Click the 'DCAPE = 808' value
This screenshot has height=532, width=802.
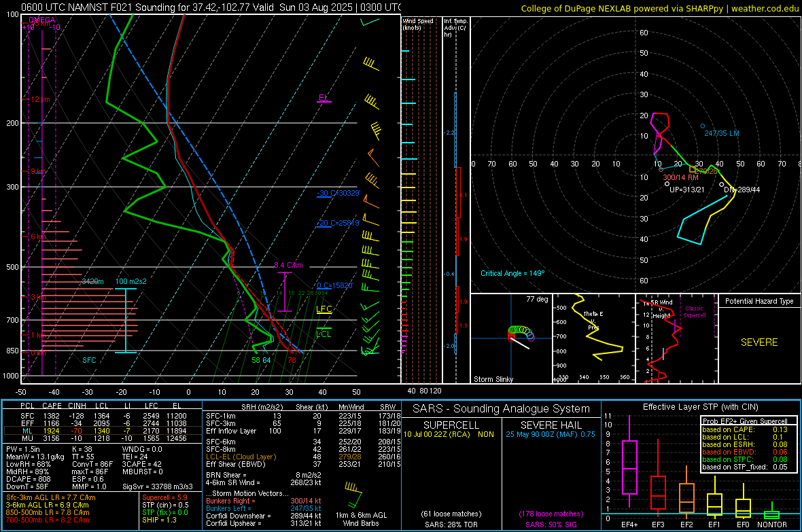[28, 479]
